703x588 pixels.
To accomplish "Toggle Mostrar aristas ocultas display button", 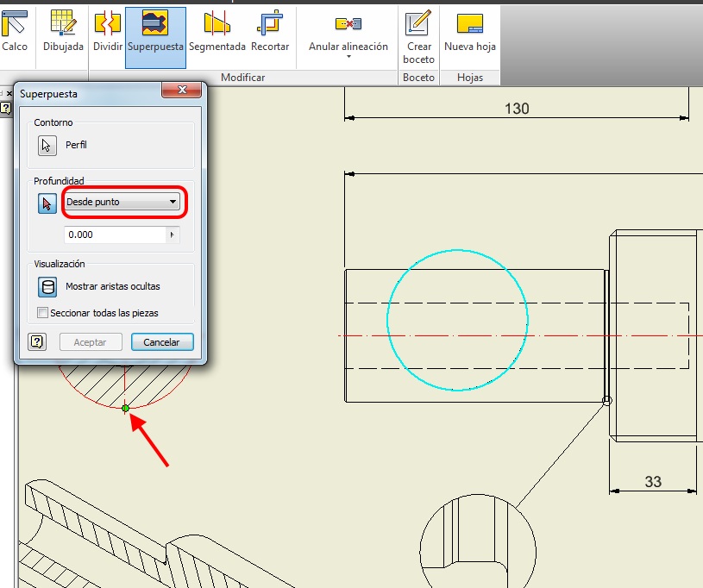I will click(47, 287).
